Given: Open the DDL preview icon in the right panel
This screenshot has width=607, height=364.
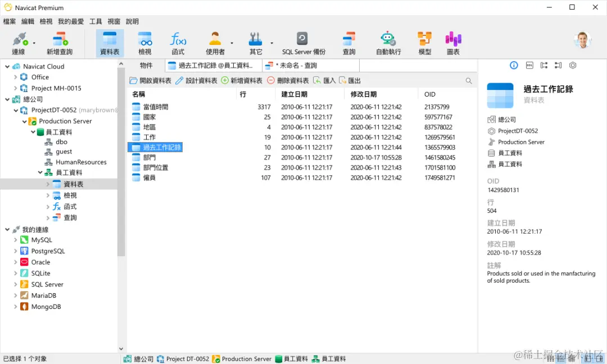Looking at the screenshot, I should (529, 65).
